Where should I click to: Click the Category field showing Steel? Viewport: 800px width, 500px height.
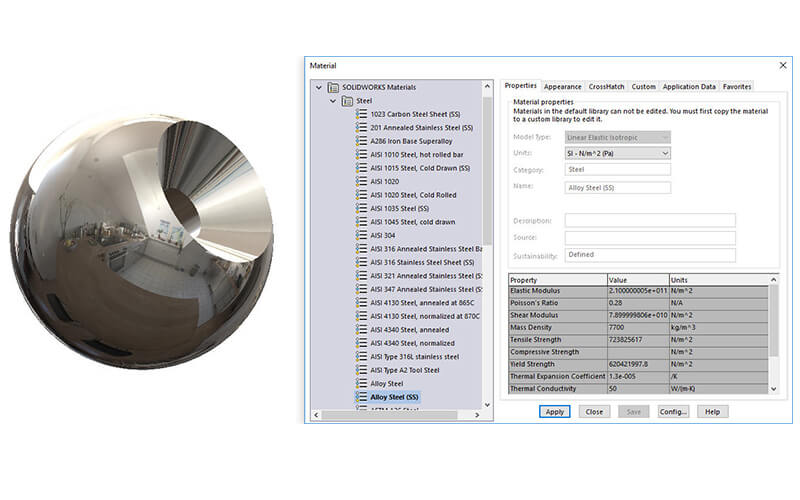pos(617,169)
